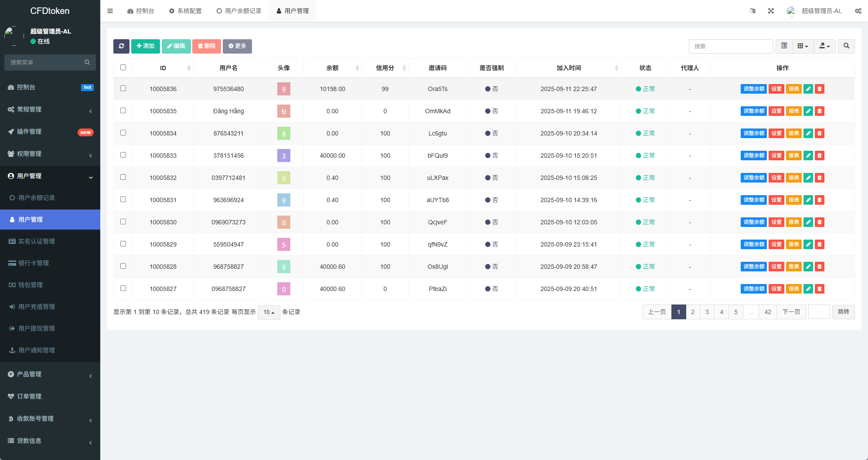Open the top-right settings gears icon
868x460 pixels.
858,11
